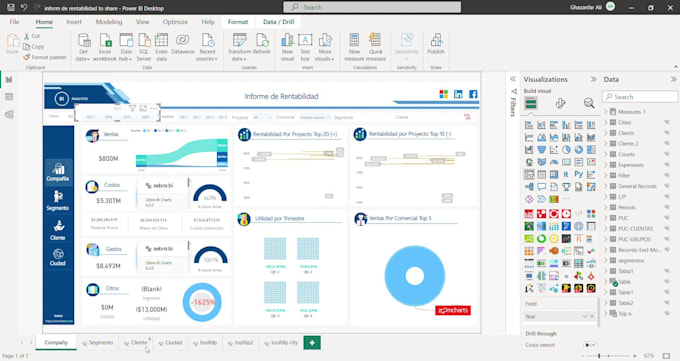Open the Model view sidebar icon
The image size is (680, 361).
[x=9, y=115]
